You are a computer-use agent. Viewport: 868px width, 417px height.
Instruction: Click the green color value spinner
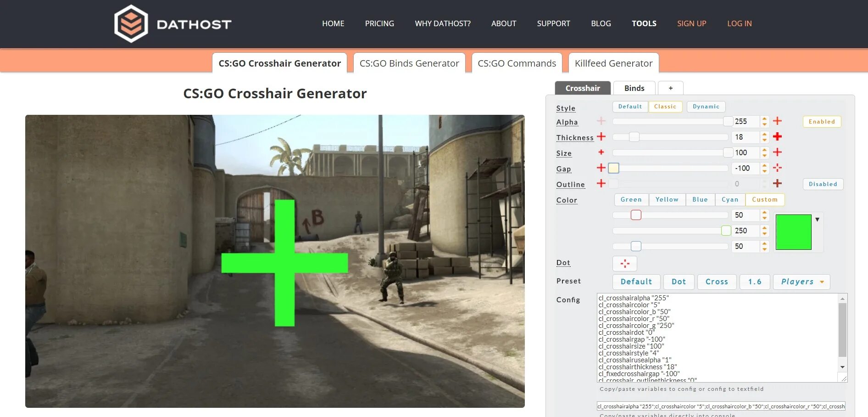(x=764, y=231)
